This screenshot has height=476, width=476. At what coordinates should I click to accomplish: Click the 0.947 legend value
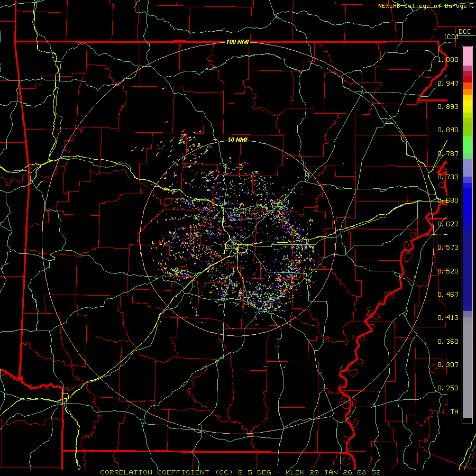coord(448,83)
